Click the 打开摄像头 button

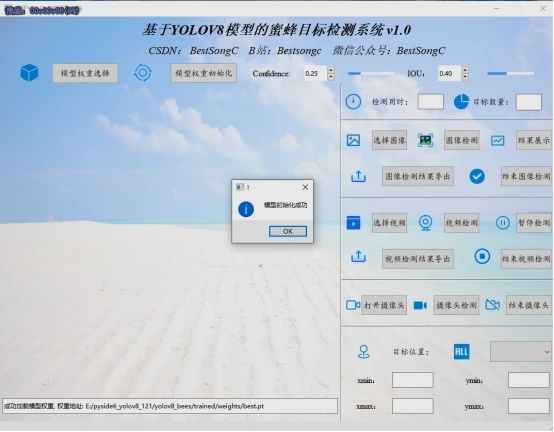click(x=384, y=305)
